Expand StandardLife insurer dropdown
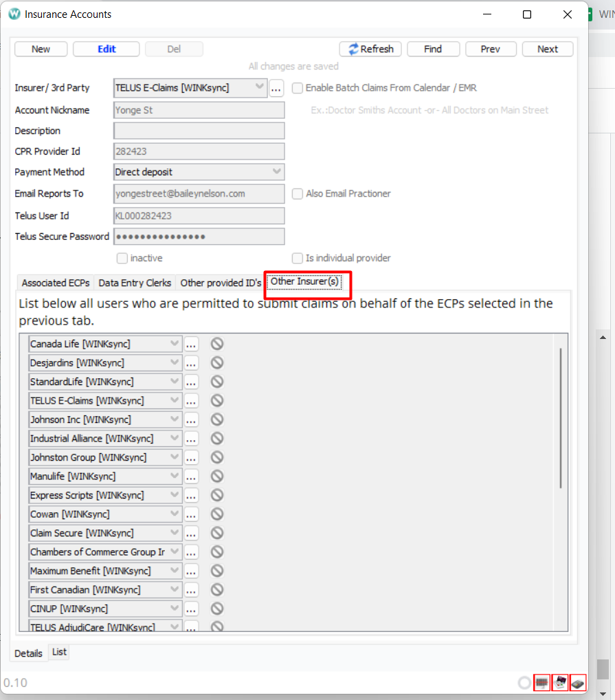Image resolution: width=615 pixels, height=700 pixels. (175, 382)
